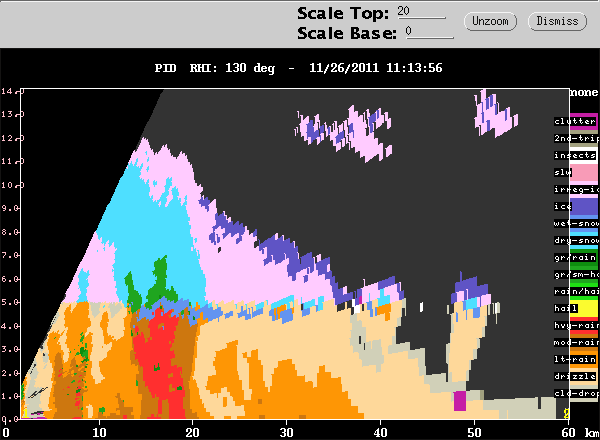
Task: Click the 'wet-snow' legend label
Action: (x=576, y=223)
